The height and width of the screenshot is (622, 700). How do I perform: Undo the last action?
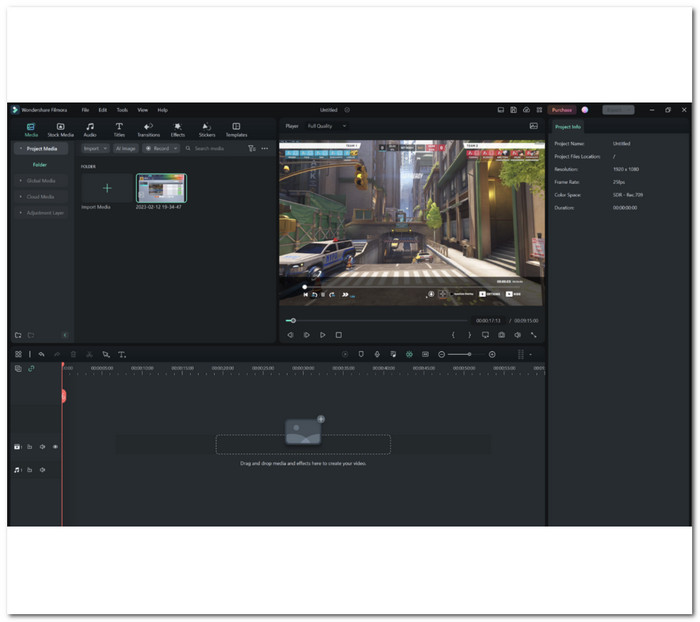tap(42, 354)
